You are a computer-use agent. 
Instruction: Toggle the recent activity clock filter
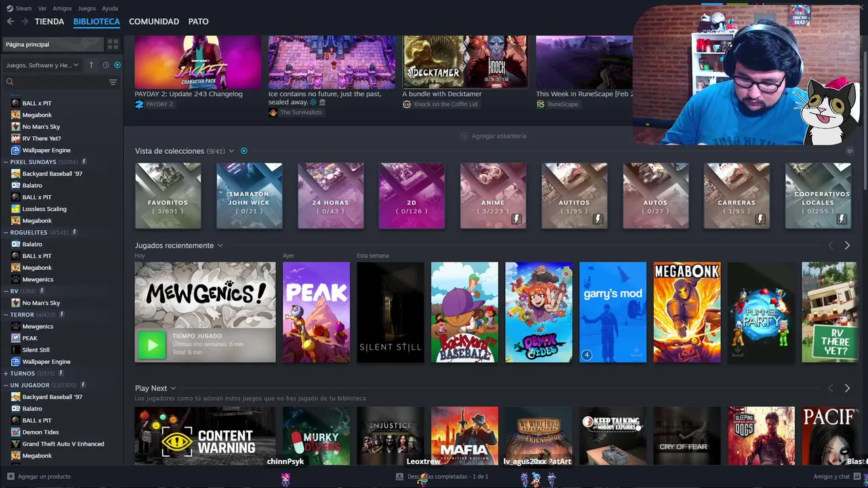[106, 65]
